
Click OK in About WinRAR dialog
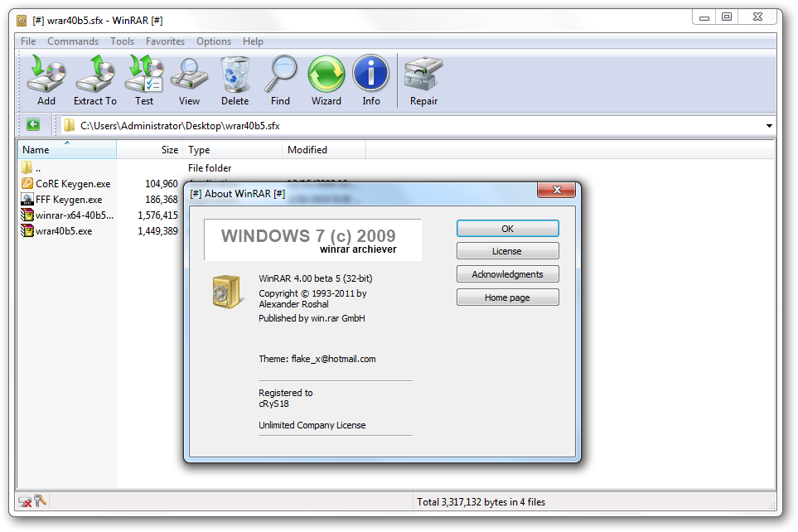click(x=507, y=229)
